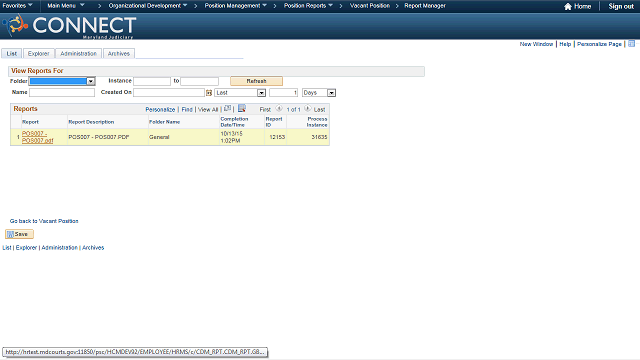The image size is (640, 360).
Task: Open the Last date range dropdown
Action: (x=240, y=93)
